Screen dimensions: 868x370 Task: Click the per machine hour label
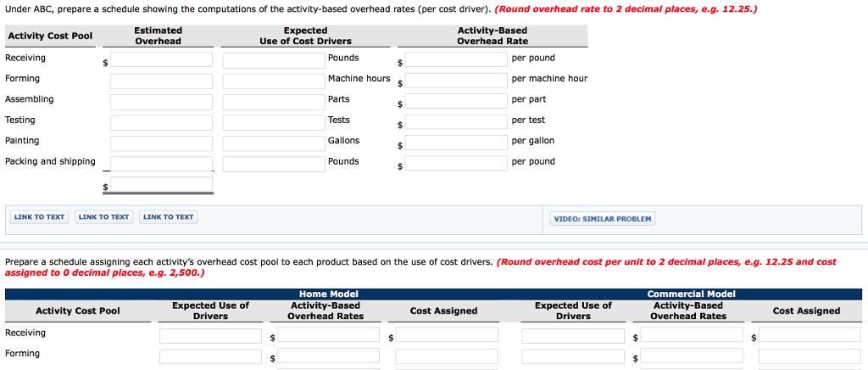[x=549, y=79]
